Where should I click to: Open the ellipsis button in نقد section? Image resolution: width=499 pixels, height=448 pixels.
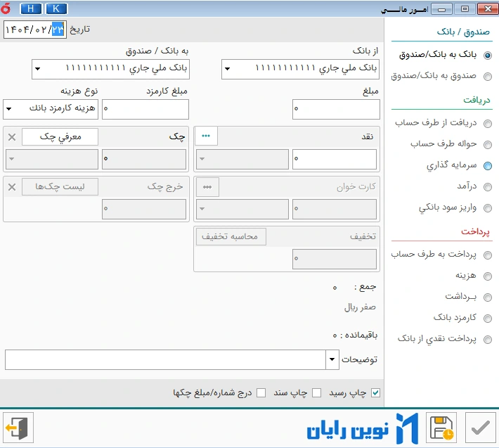(x=206, y=136)
